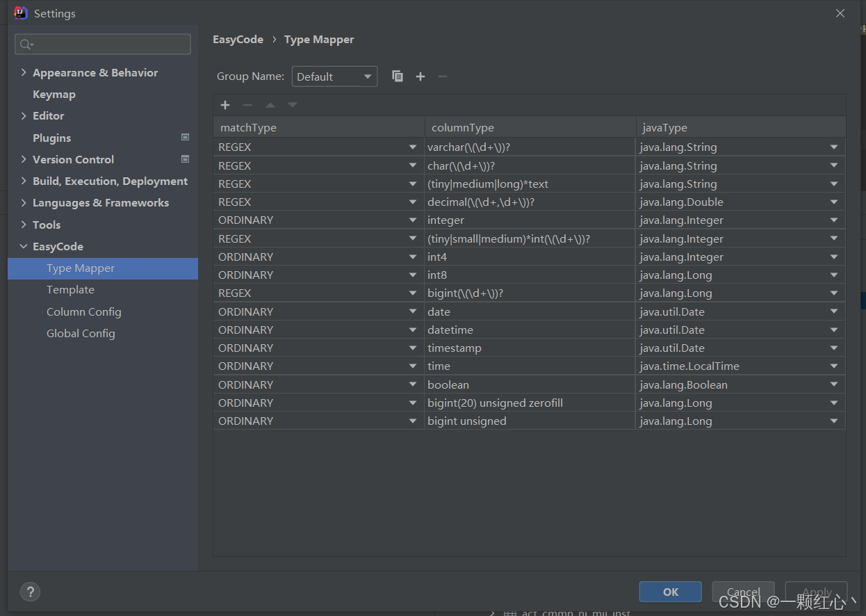Add a new mapping row in table toolbar
This screenshot has width=866, height=616.
pyautogui.click(x=225, y=105)
